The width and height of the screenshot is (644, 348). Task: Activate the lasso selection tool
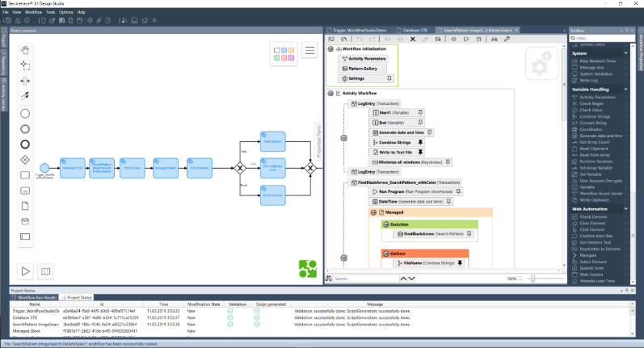(24, 64)
